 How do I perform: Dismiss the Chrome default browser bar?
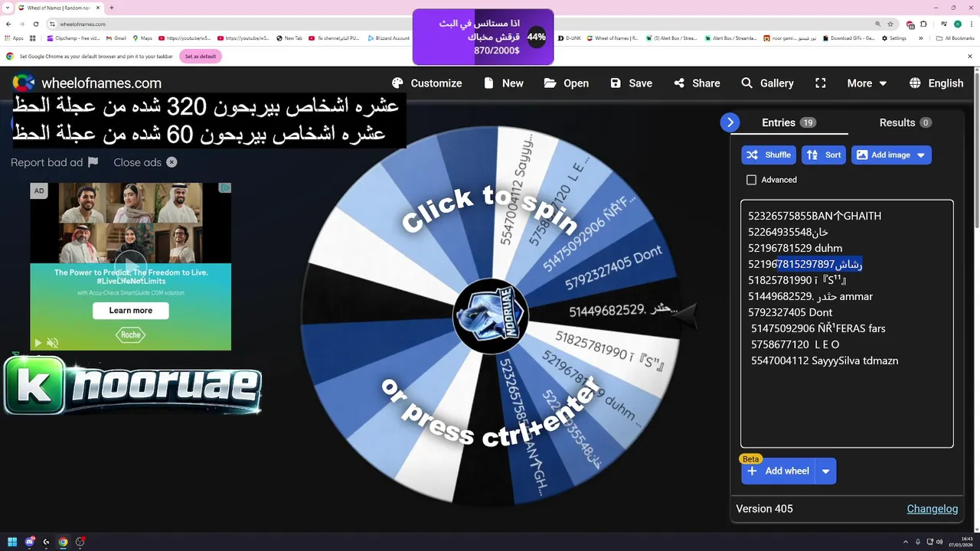(971, 56)
